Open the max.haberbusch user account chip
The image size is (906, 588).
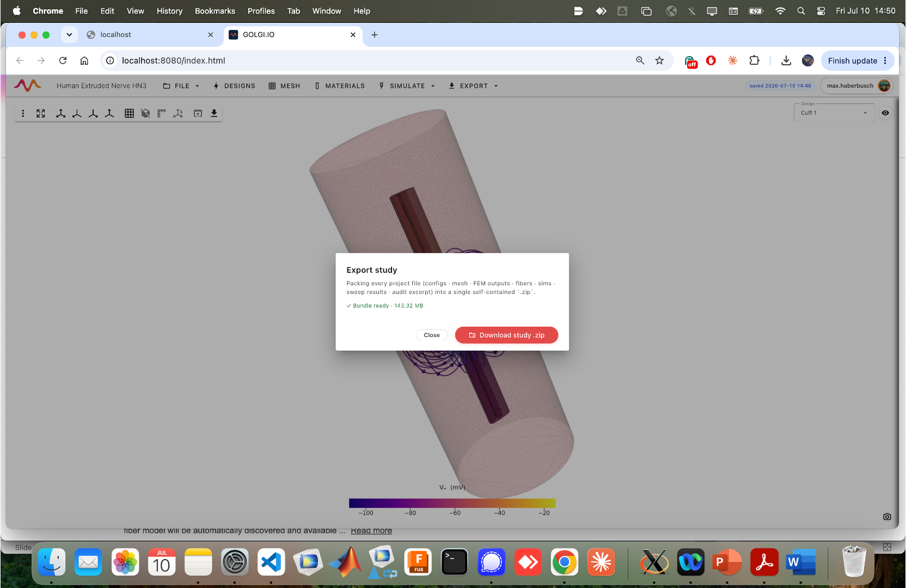857,85
